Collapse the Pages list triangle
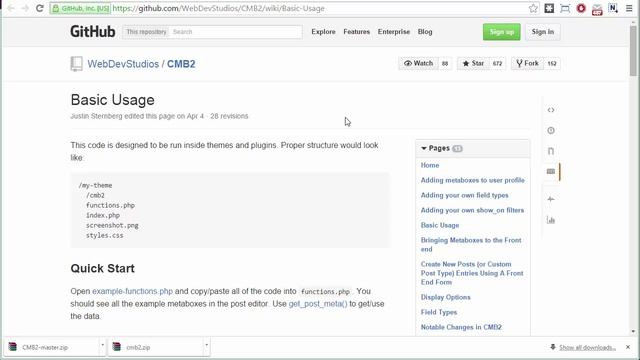The width and height of the screenshot is (640, 360). point(424,148)
